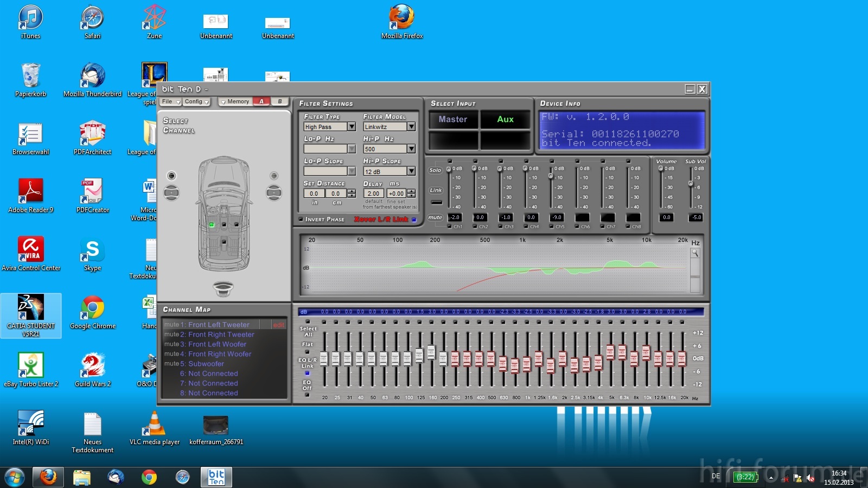Open eBay Turbo Lister 2 desktop icon
The image size is (868, 488).
31,370
